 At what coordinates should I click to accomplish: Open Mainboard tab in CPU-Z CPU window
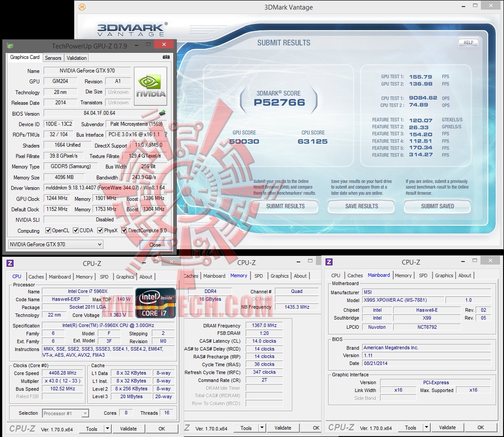coord(60,276)
